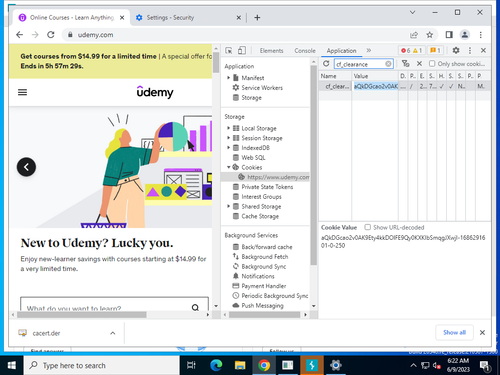Open Udemy hamburger menu

(x=22, y=92)
